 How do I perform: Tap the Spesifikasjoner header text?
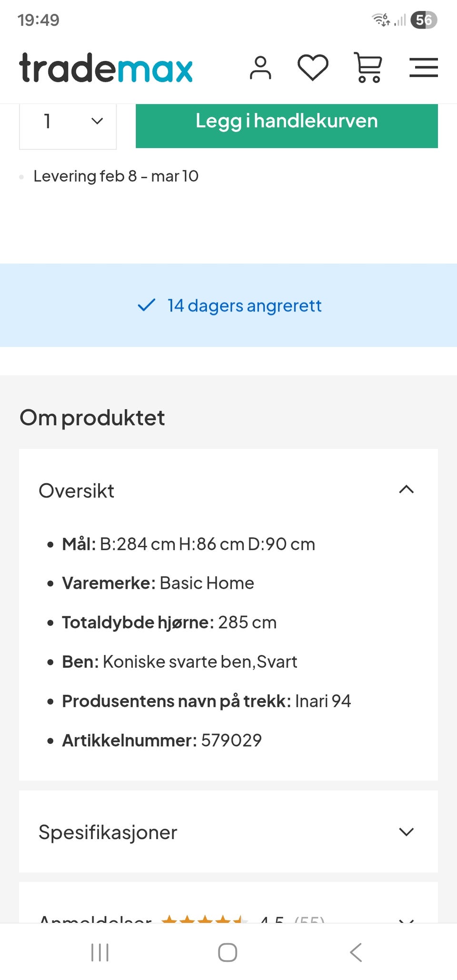pos(108,832)
